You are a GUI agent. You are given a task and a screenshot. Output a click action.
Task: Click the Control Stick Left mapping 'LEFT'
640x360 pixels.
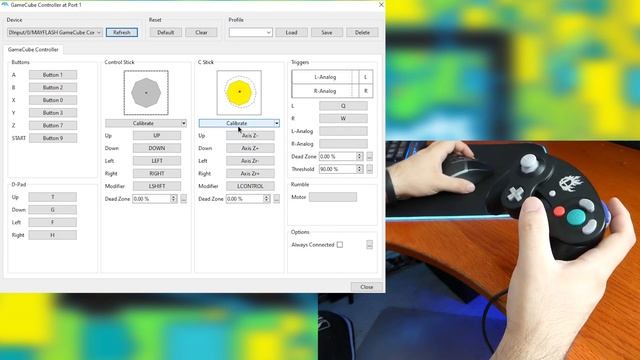(157, 161)
